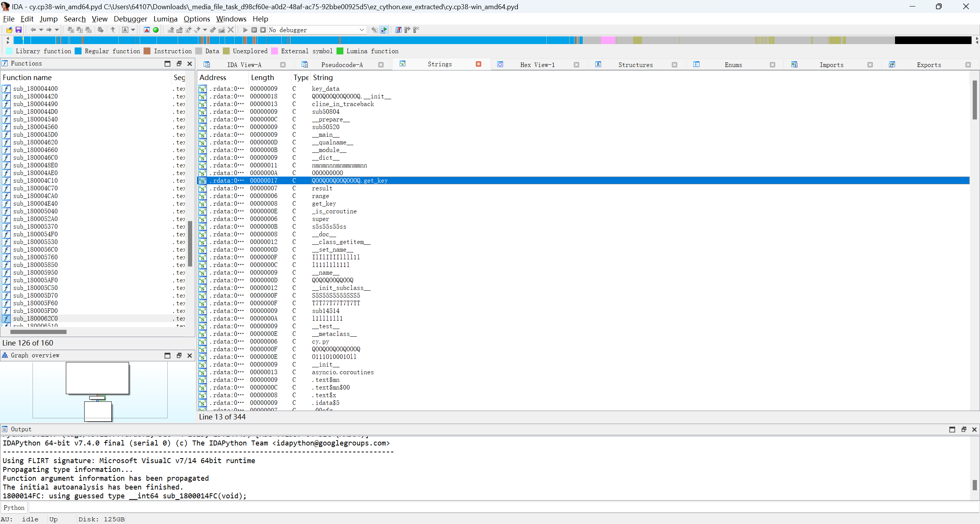
Task: Open the 'No debugger' combo box
Action: pos(317,30)
